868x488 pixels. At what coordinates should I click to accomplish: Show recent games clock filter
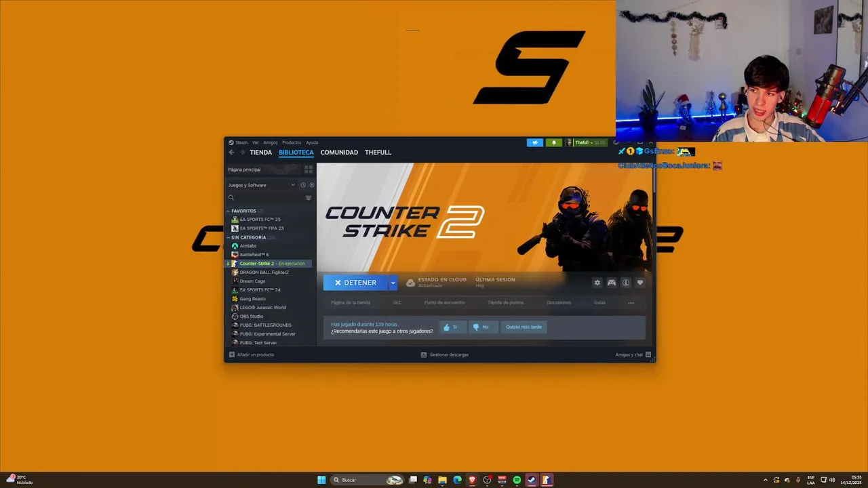303,185
